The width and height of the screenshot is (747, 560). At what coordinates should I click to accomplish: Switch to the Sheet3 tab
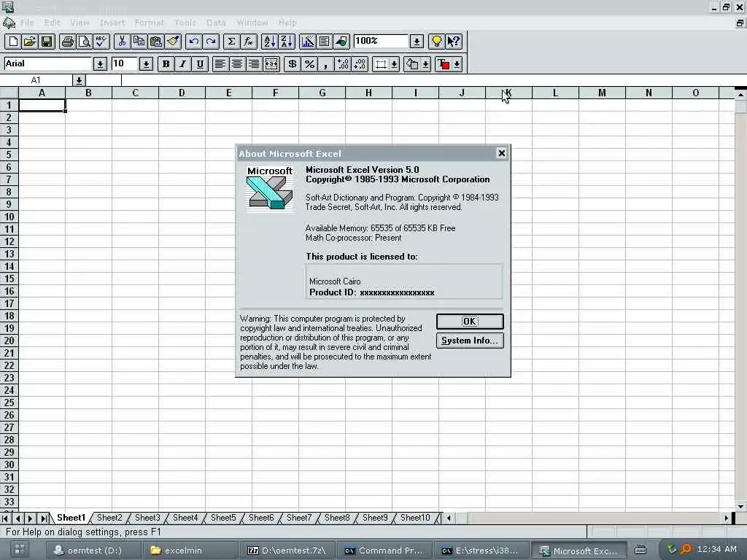147,518
